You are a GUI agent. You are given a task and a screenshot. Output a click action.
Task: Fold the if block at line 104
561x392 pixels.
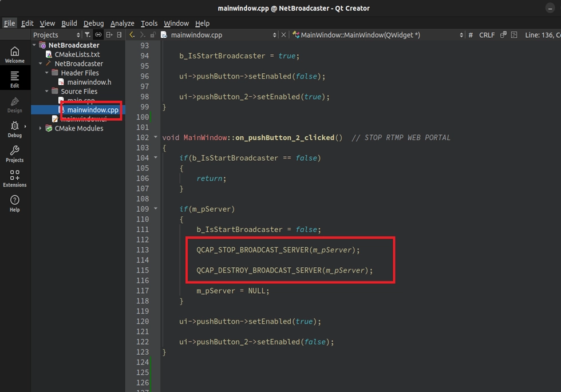point(156,157)
